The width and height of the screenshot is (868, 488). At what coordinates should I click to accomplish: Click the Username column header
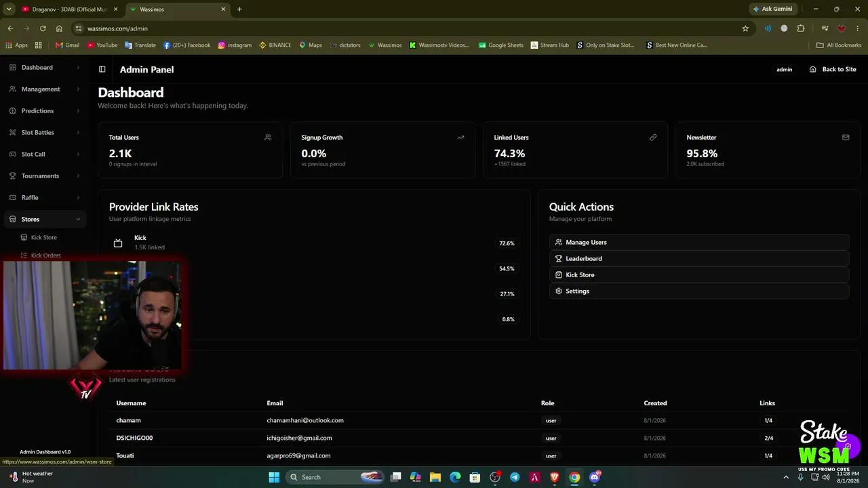[131, 403]
